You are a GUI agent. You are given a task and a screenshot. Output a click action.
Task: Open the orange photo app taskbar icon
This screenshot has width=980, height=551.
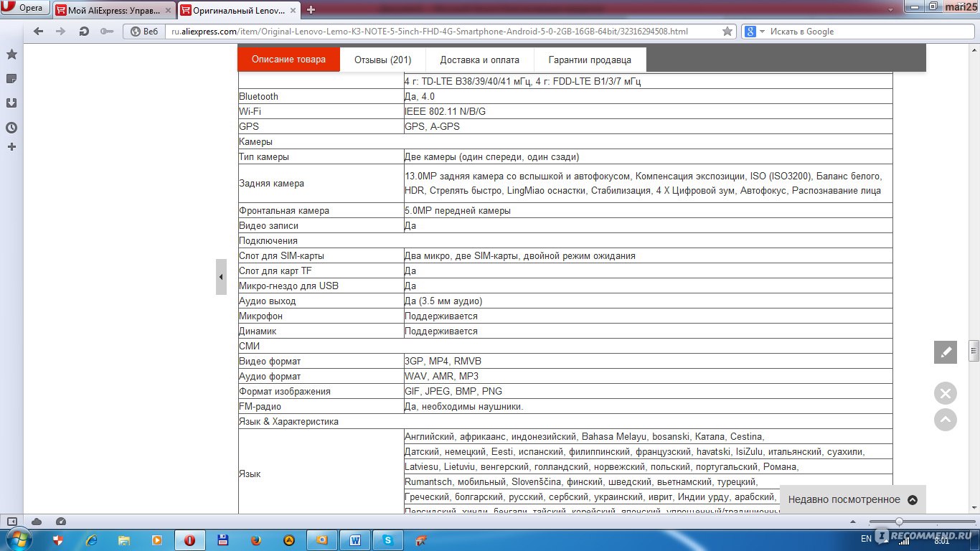(322, 540)
